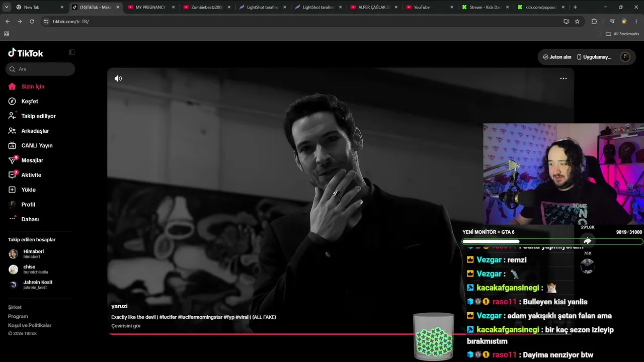644x362 pixels.
Task: Click the Uygulamay... get app button
Action: [594, 57]
